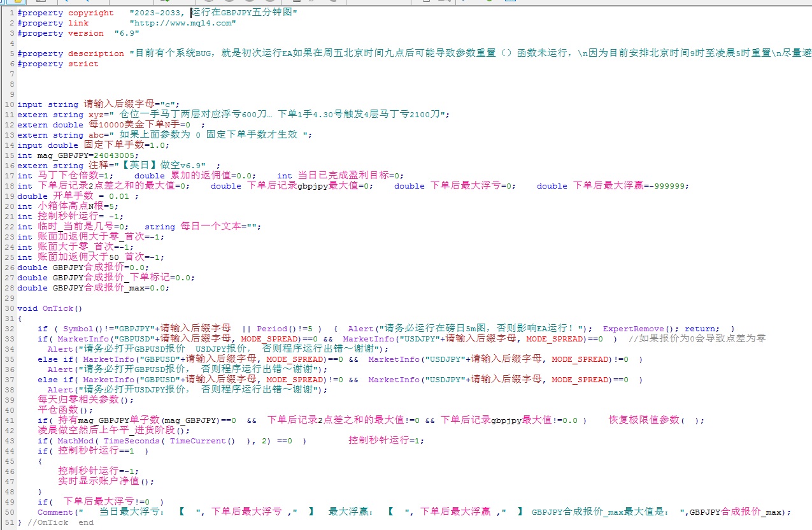Click the Alert 请务必打开USDJPY报价 line
The image size is (812, 530).
[x=187, y=390]
